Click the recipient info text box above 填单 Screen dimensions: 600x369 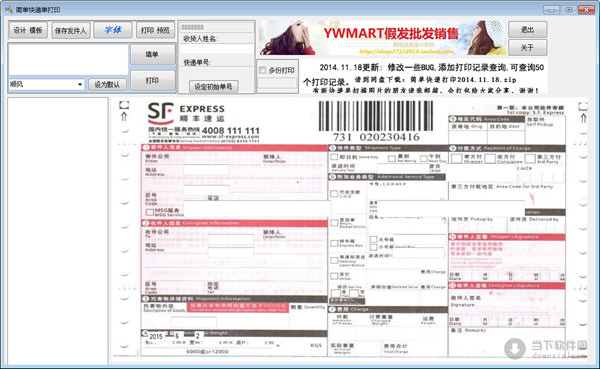pos(68,60)
